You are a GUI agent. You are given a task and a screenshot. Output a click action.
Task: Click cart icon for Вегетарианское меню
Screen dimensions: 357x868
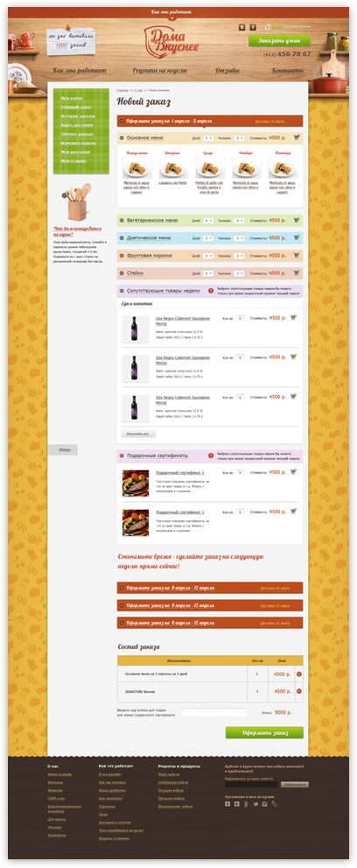297,221
